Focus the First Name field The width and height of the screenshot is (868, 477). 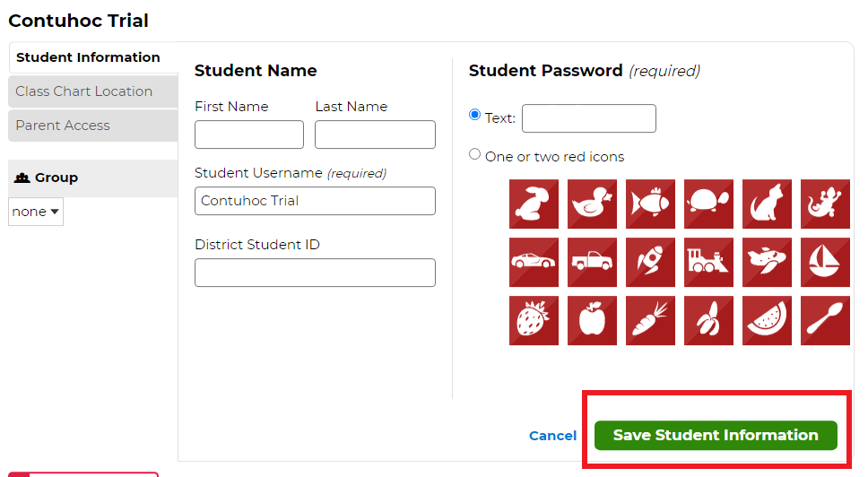249,134
